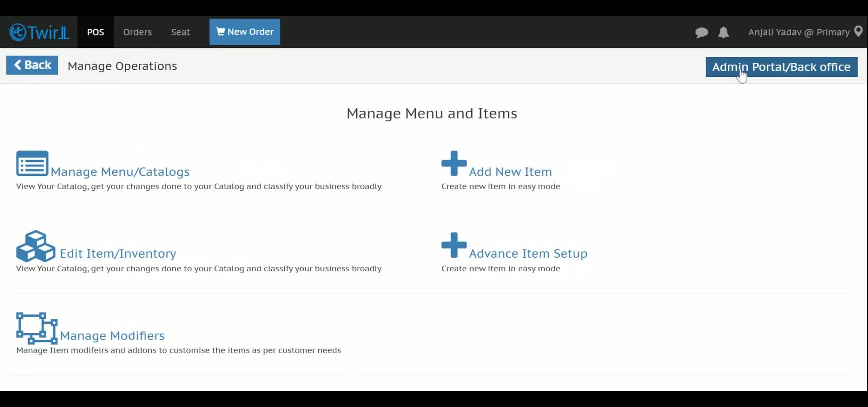Open the notifications bell
868x407 pixels.
click(x=724, y=33)
